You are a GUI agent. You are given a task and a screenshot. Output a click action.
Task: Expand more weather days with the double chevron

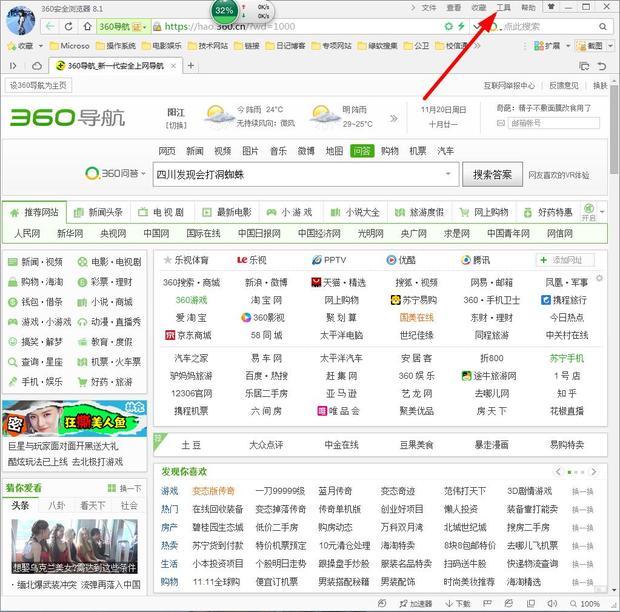click(394, 118)
